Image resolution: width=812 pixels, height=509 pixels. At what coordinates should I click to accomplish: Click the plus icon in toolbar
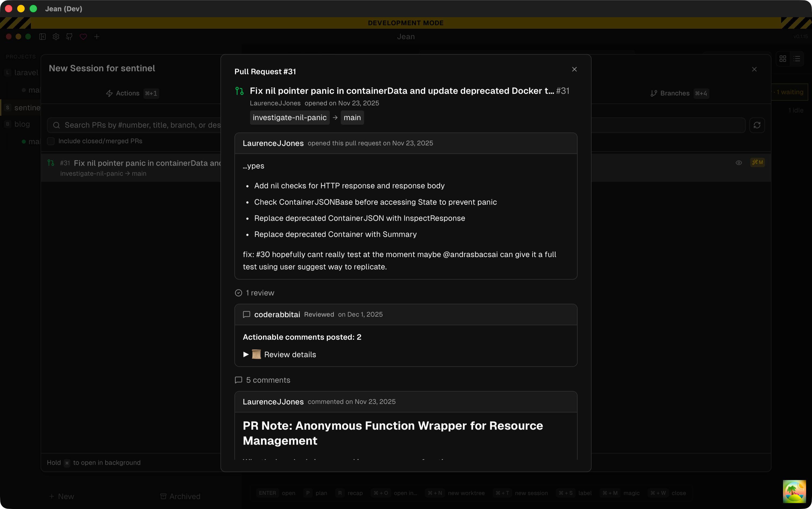pyautogui.click(x=97, y=37)
